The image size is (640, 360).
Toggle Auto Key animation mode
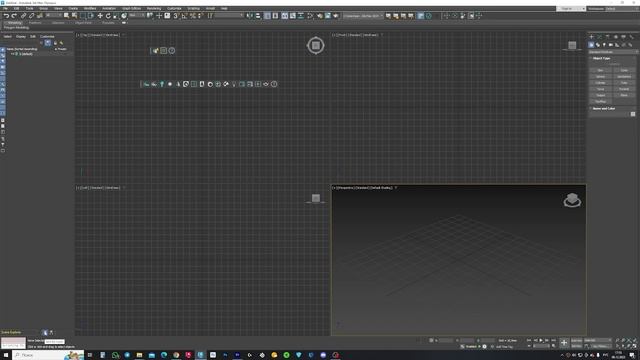coord(577,340)
